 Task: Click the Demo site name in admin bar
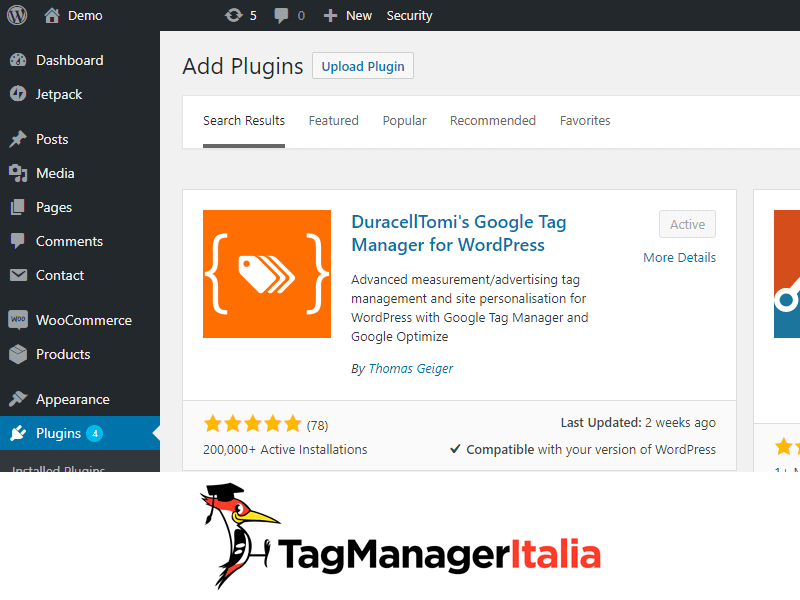click(x=85, y=16)
